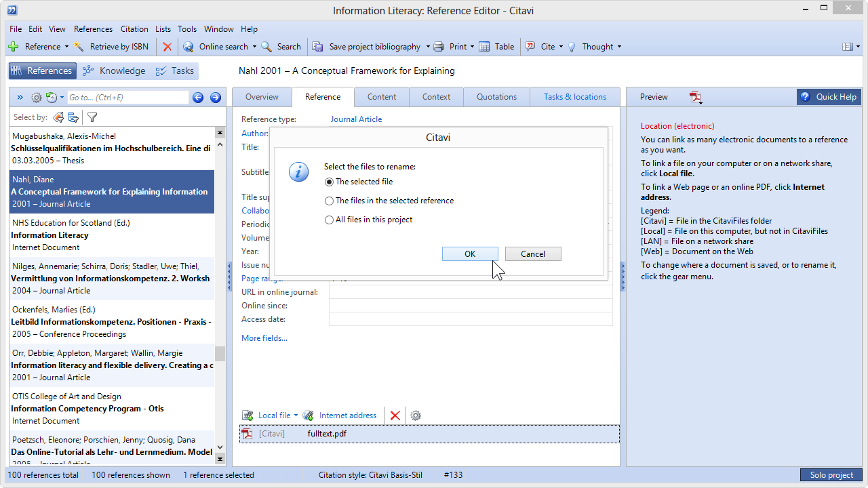Go back with the blue left arrow
The image size is (868, 488).
point(198,98)
